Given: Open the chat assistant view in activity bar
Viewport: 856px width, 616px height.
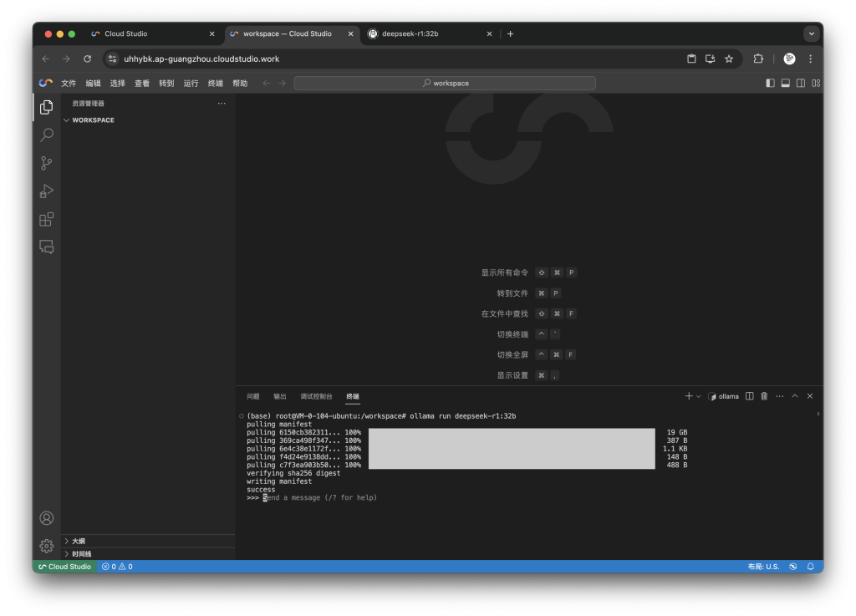Looking at the screenshot, I should point(47,247).
